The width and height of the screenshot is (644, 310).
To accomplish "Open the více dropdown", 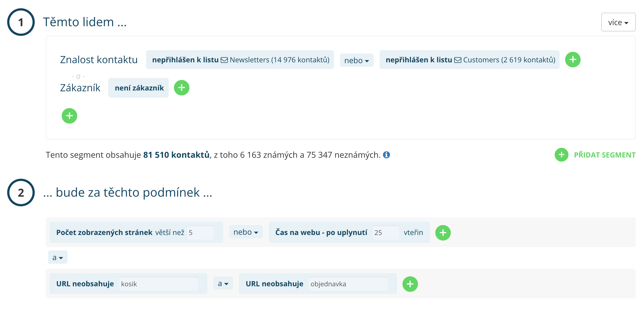I will [x=618, y=22].
